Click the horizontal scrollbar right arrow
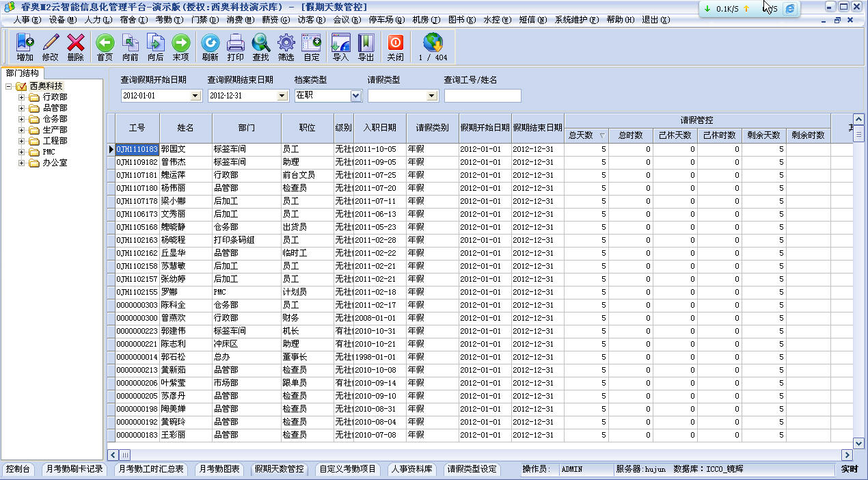The height and width of the screenshot is (480, 868). pyautogui.click(x=847, y=455)
